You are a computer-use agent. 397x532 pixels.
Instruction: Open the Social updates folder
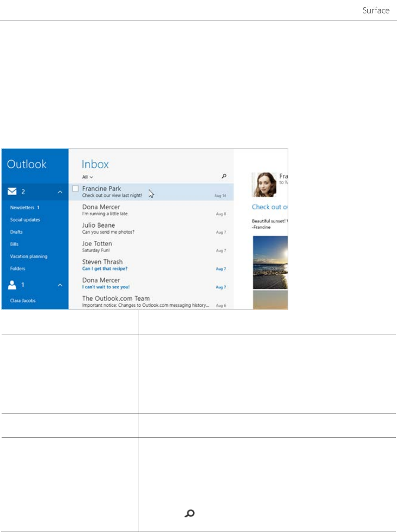click(x=25, y=220)
